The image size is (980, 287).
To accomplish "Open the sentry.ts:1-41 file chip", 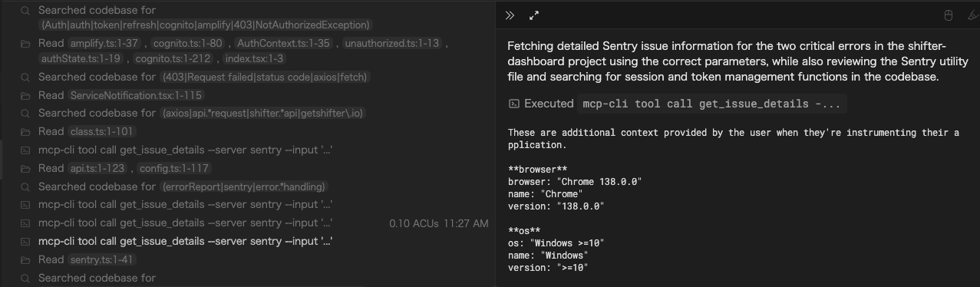I will 102,259.
